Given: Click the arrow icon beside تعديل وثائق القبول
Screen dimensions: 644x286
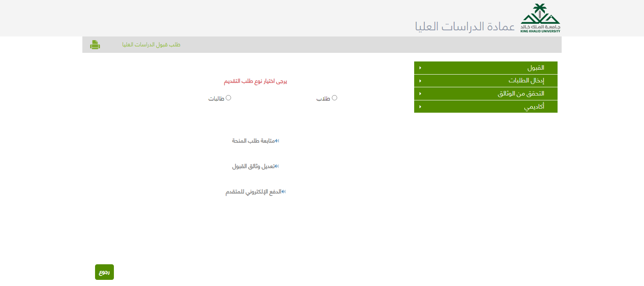Looking at the screenshot, I should point(277,166).
